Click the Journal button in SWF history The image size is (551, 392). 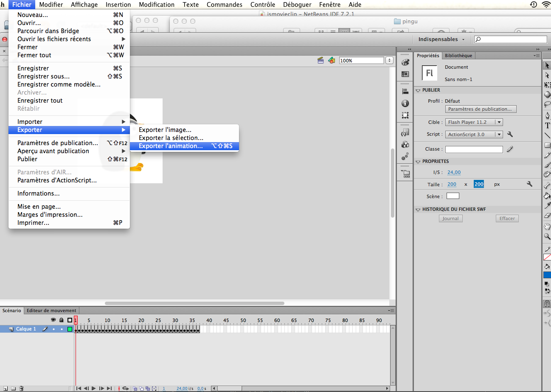[x=450, y=218]
